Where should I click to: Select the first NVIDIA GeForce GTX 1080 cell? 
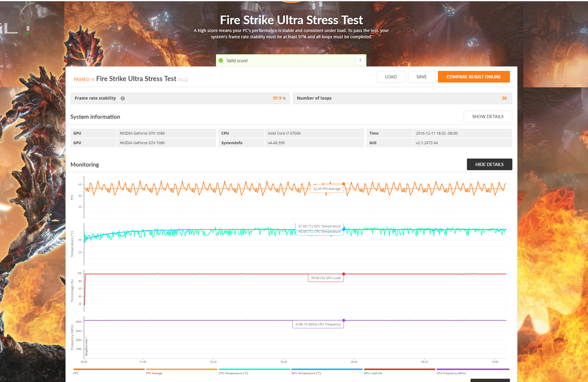pos(166,133)
